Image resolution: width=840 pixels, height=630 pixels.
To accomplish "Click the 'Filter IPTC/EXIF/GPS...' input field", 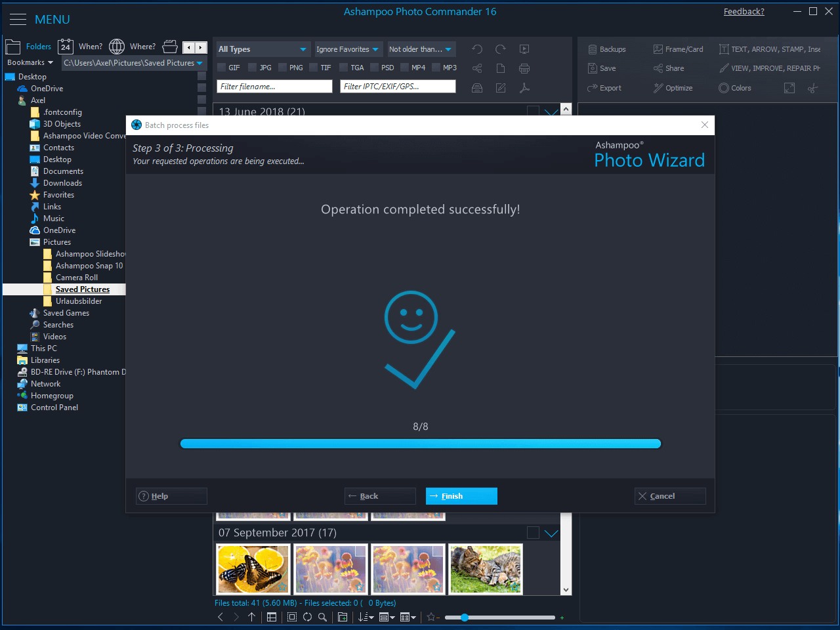I will pos(398,87).
